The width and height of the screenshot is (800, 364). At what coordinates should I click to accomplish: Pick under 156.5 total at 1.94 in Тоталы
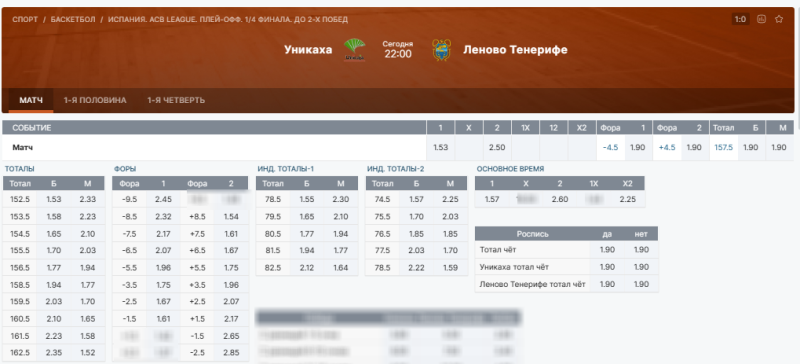click(x=88, y=269)
